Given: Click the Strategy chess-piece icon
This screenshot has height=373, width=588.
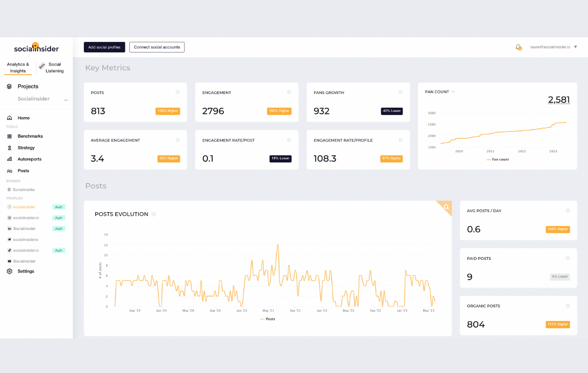Looking at the screenshot, I should click(x=9, y=148).
